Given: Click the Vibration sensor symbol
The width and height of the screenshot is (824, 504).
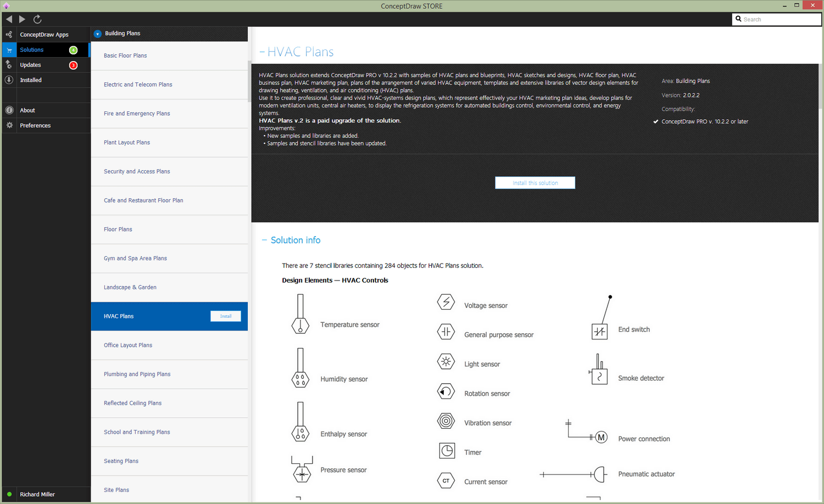Looking at the screenshot, I should click(446, 421).
